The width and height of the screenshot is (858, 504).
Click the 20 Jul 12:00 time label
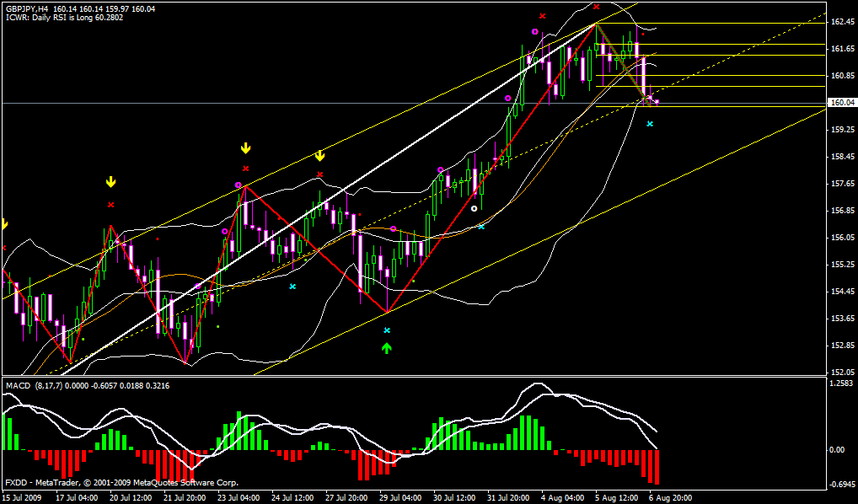pos(131,498)
